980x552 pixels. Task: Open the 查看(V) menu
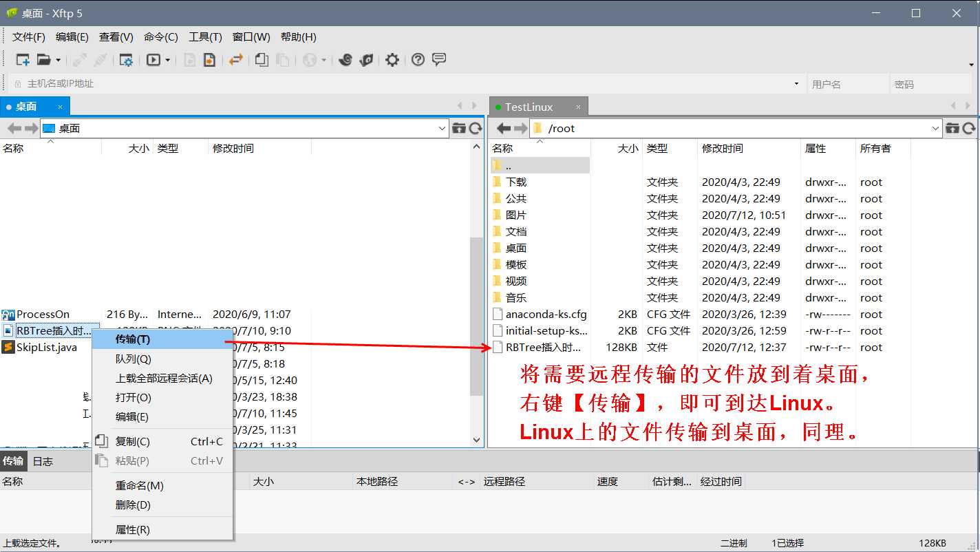(x=116, y=37)
